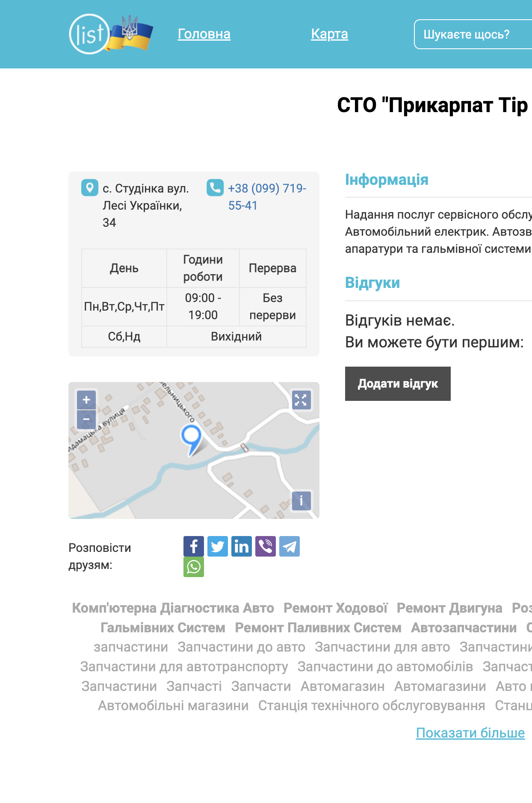Share page via WhatsApp
Screen dimensions: 532x803
click(194, 567)
